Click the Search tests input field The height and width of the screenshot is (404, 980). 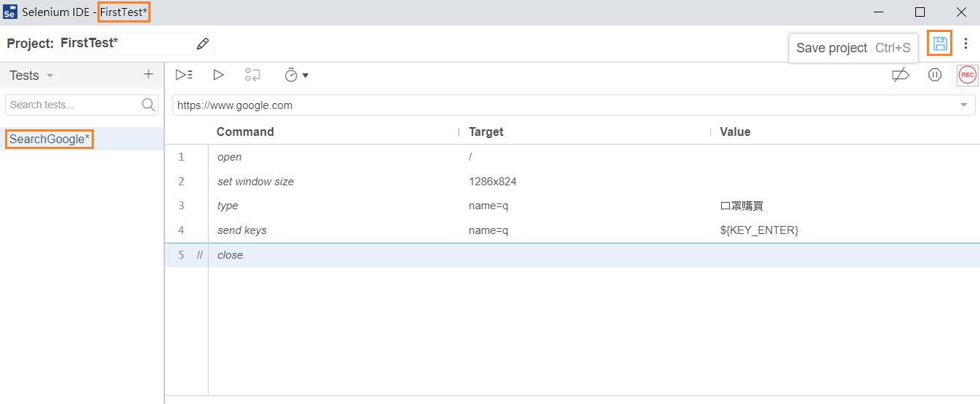coord(81,105)
